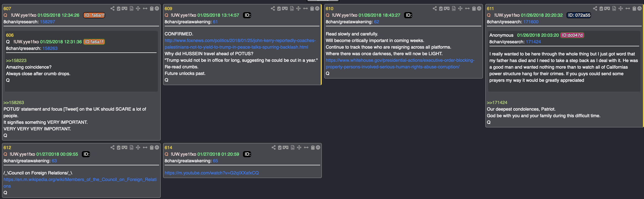Screen dimensions: 644x199
Task: Click the image file icon on post 607
Action: (x=131, y=8)
